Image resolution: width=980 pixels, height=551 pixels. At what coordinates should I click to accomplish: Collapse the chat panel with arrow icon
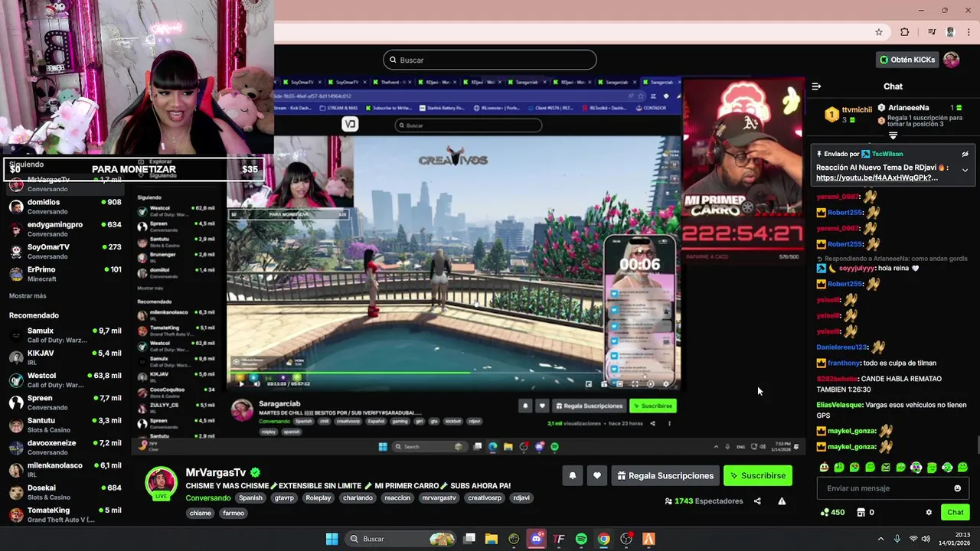click(816, 86)
